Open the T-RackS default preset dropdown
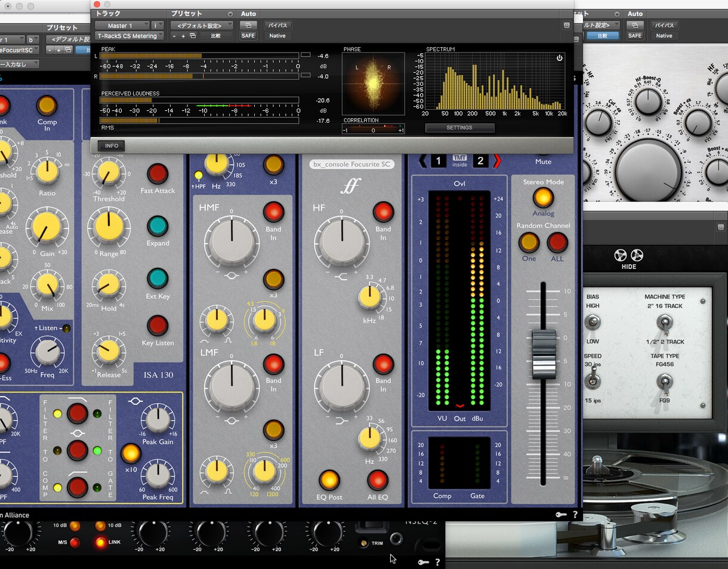Screen dimensions: 728x569 point(201,26)
